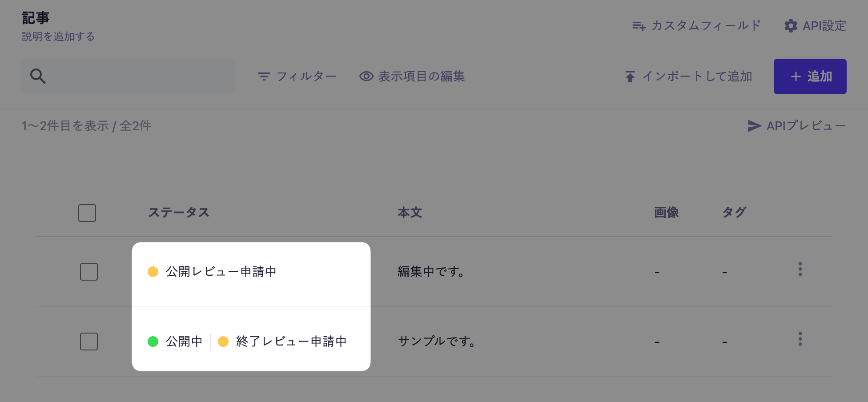Check the select-all checkbox in the header
This screenshot has height=402, width=868.
(x=87, y=213)
